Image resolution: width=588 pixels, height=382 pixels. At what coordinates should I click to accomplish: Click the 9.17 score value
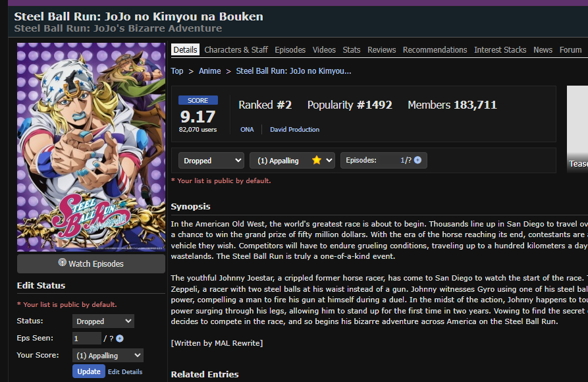[198, 117]
